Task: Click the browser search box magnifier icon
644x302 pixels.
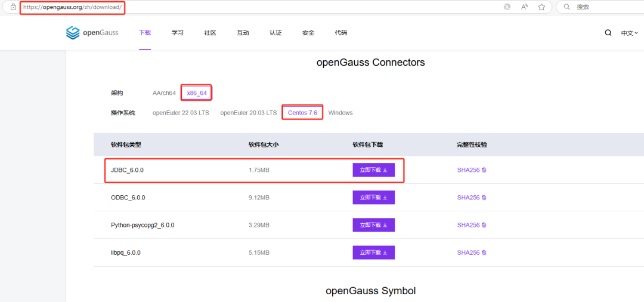Action: [566, 7]
